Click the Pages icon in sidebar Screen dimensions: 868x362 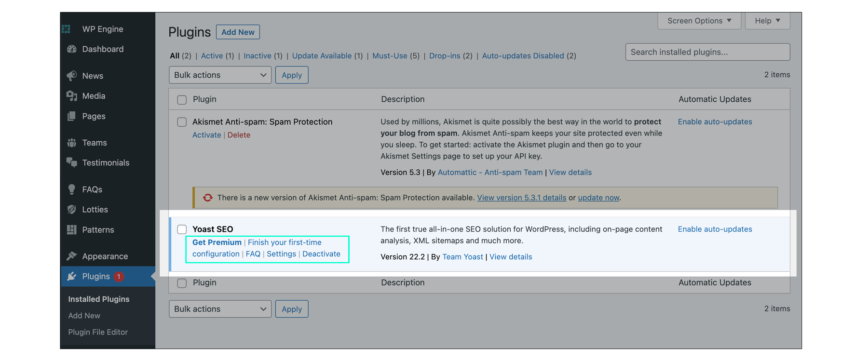point(72,116)
